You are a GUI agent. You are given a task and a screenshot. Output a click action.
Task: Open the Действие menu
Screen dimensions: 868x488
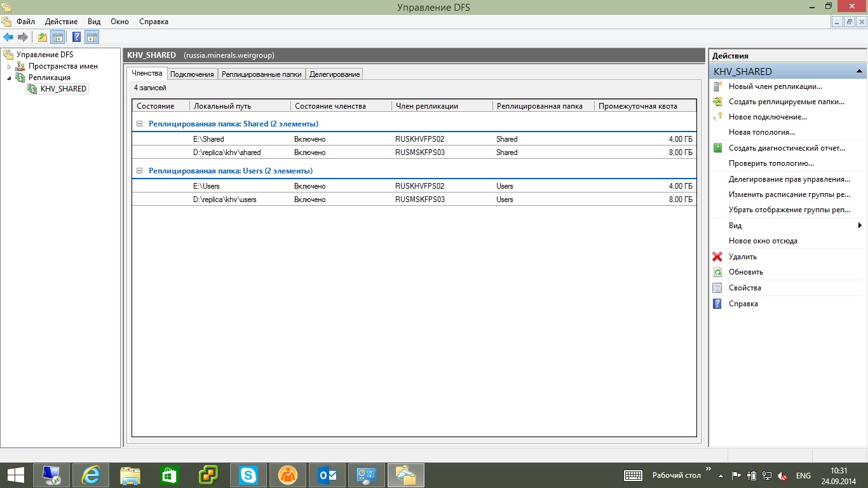click(x=61, y=22)
